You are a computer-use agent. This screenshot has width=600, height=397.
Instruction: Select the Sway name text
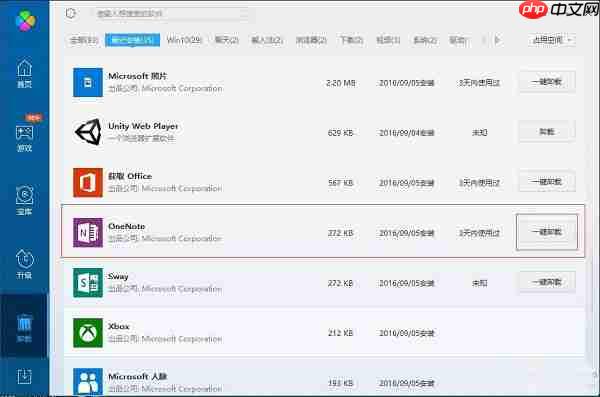coord(118,276)
